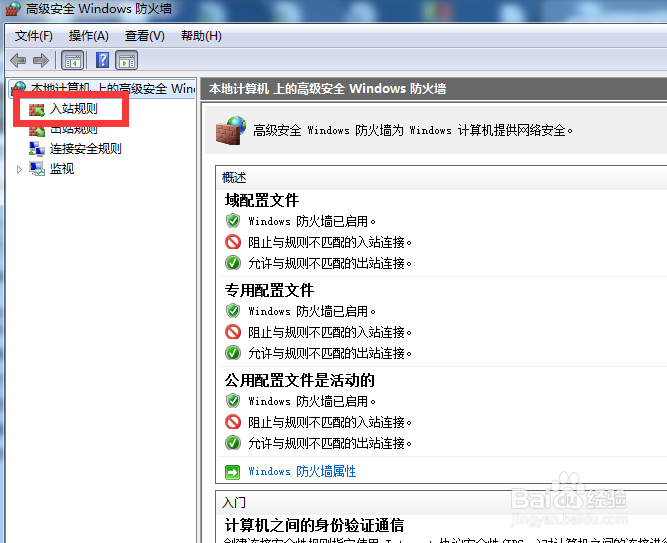The width and height of the screenshot is (667, 543).
Task: Click green arrow icon beside 防火墙属性
Action: click(x=232, y=472)
